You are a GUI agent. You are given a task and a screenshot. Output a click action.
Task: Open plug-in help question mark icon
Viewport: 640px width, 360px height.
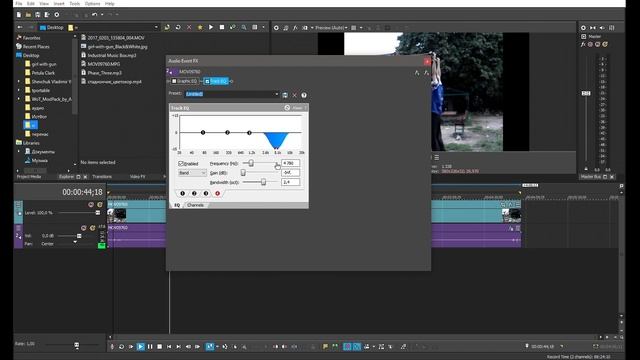click(304, 95)
